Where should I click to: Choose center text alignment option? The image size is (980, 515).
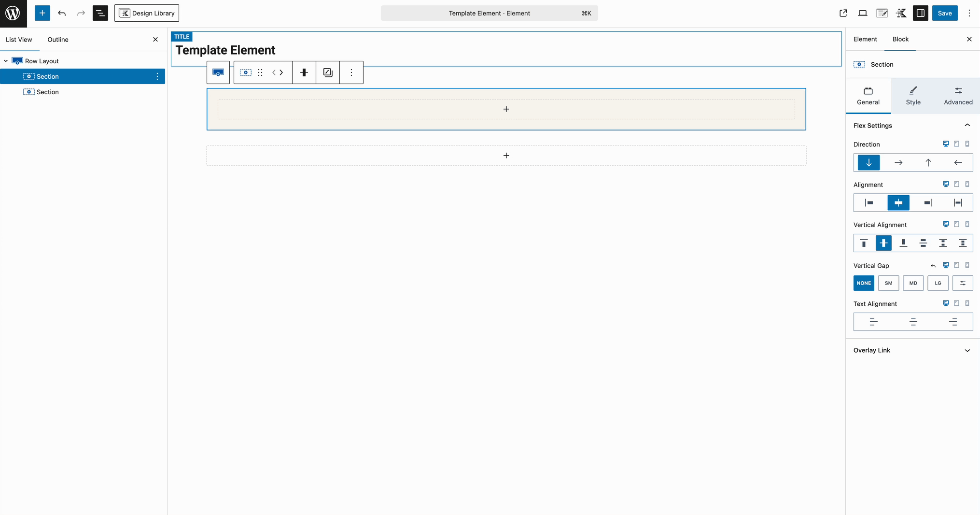[913, 322]
